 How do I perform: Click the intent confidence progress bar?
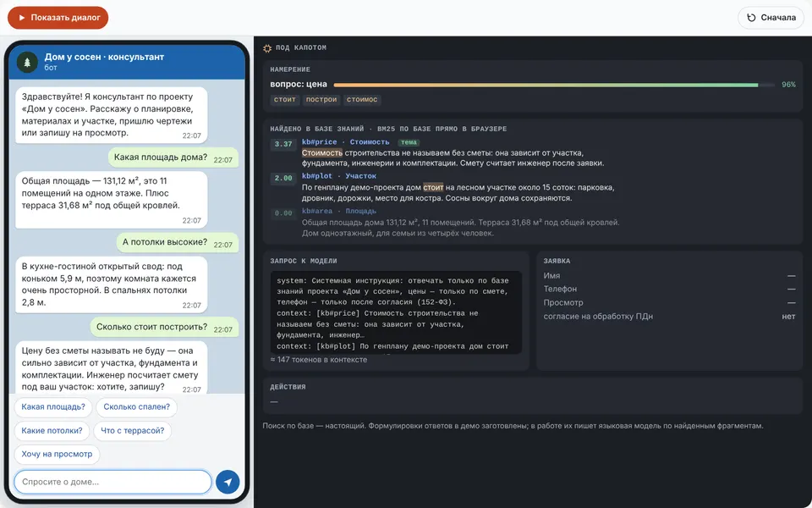[x=554, y=85]
